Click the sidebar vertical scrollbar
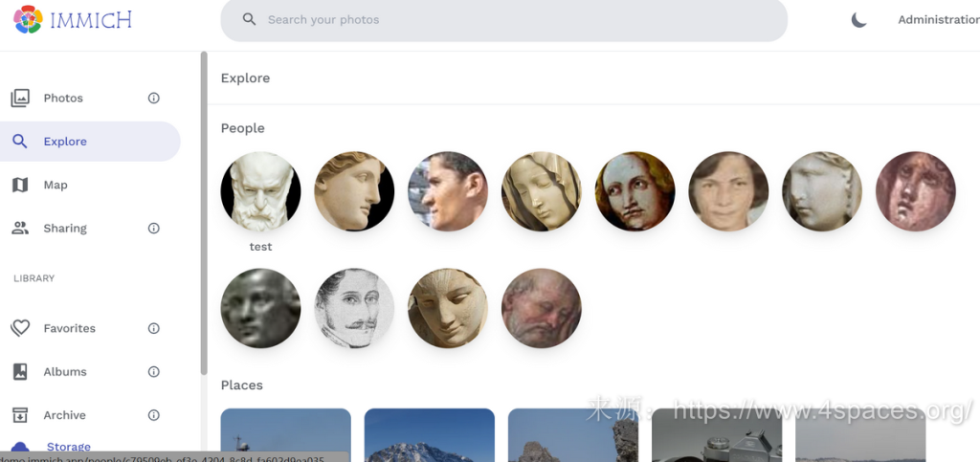The image size is (980, 462). 204,210
